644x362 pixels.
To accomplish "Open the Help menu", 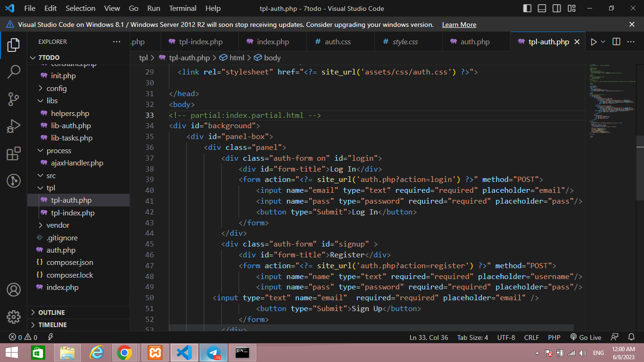I will 213,8.
